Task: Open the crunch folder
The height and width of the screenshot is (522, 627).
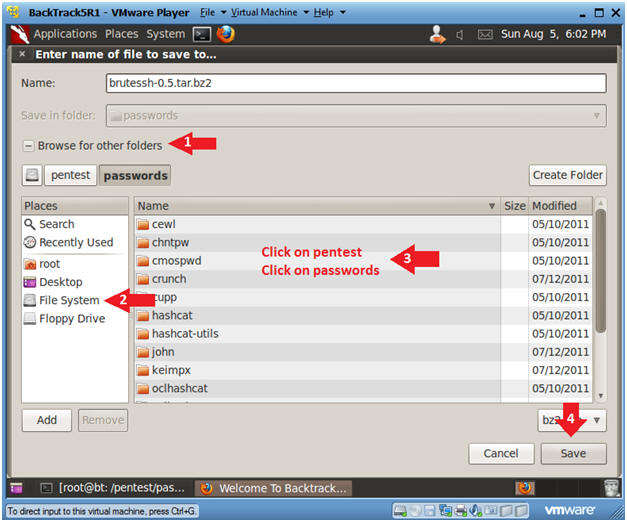Action: click(x=317, y=279)
